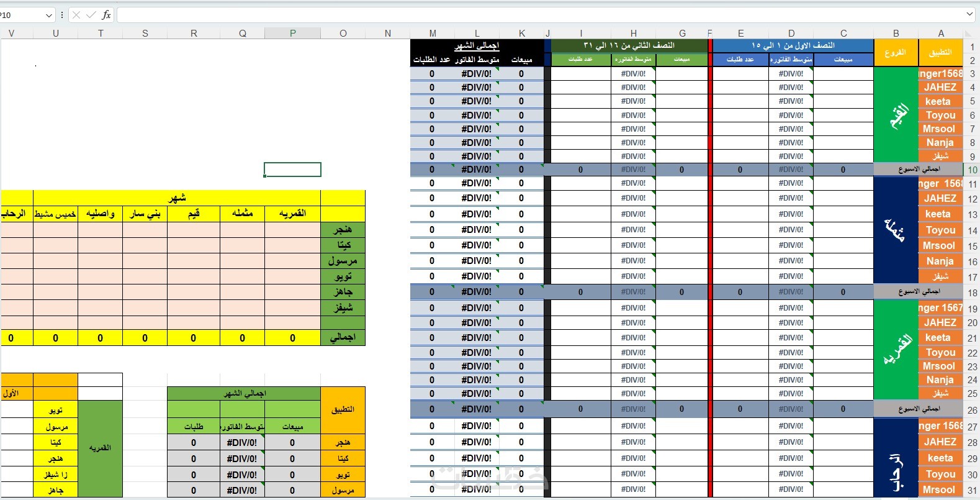The height and width of the screenshot is (500, 980).
Task: Open the Name Box dropdown arrow
Action: (x=49, y=15)
